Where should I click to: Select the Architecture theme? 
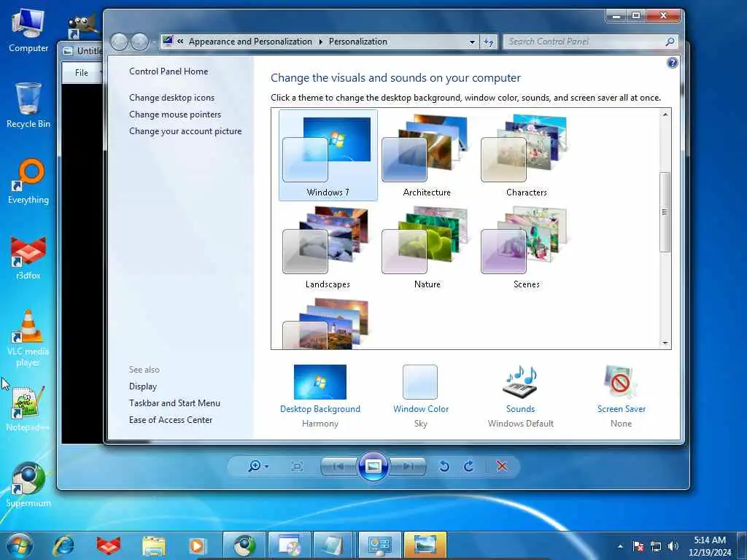pos(427,155)
